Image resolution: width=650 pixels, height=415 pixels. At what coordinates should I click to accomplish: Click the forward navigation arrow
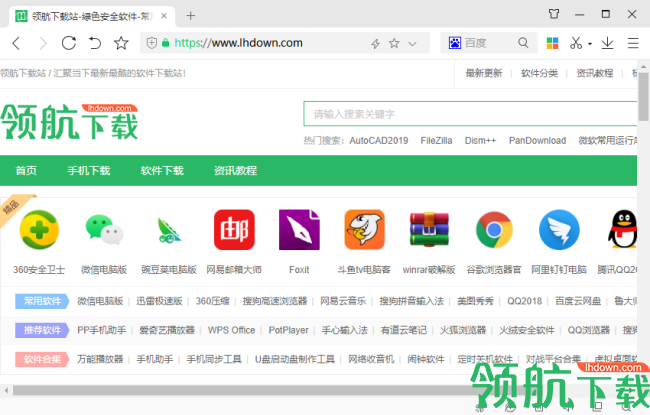tap(43, 43)
